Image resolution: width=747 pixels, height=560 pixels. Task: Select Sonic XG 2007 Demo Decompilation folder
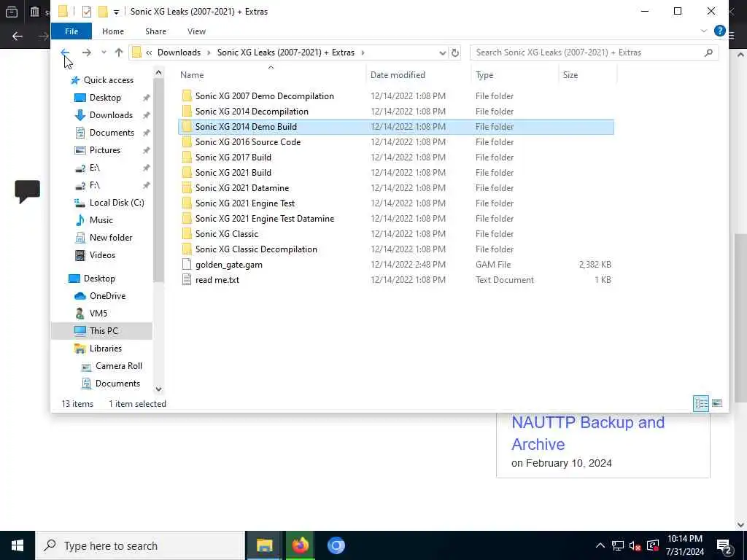(x=264, y=96)
